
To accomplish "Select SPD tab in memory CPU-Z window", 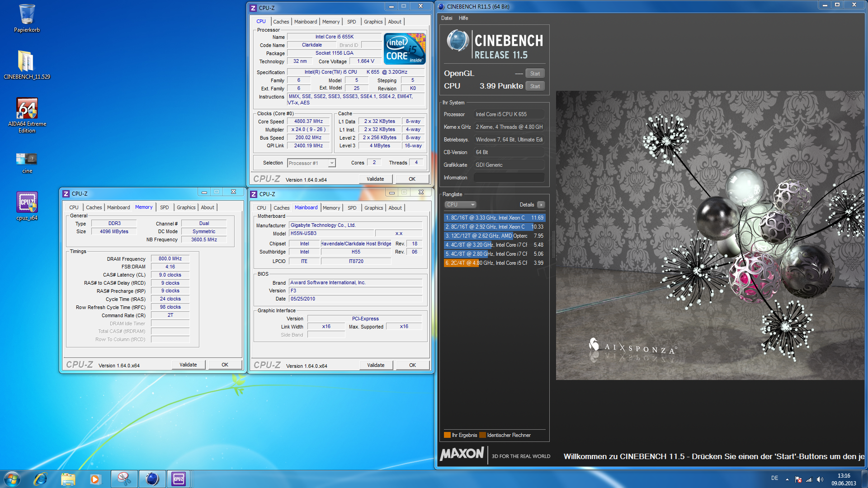I will pyautogui.click(x=164, y=207).
